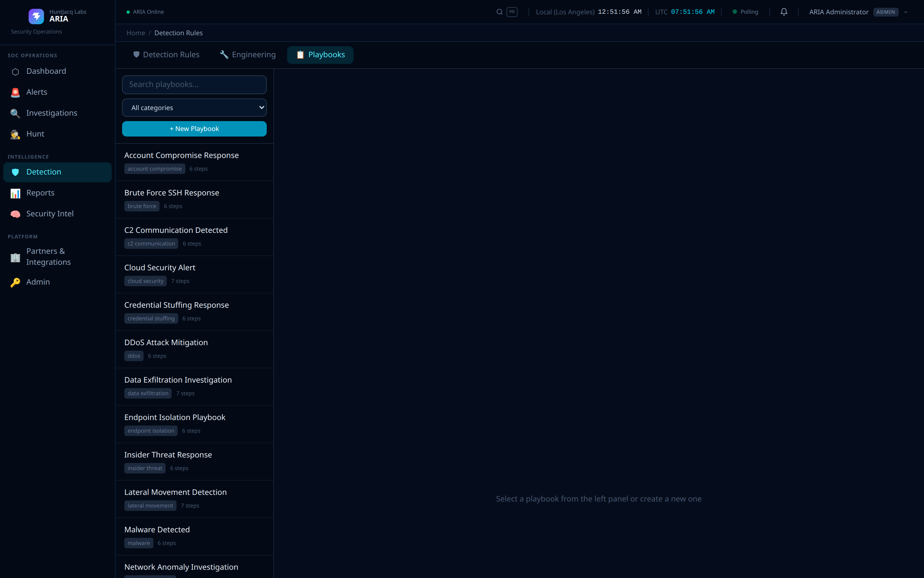
Task: Click the green ARIA Online indicator dot
Action: pos(128,12)
